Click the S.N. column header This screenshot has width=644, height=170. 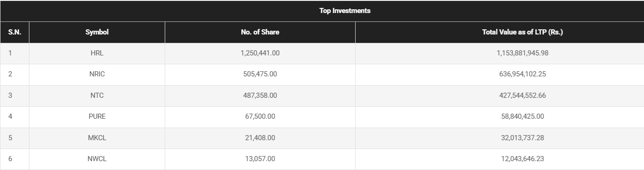click(14, 32)
